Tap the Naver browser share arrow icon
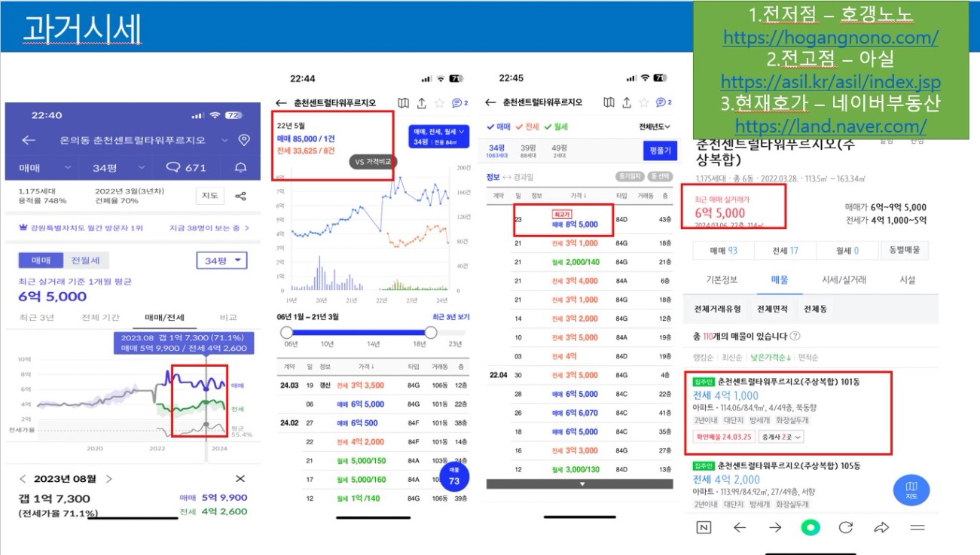Image resolution: width=980 pixels, height=555 pixels. click(881, 528)
